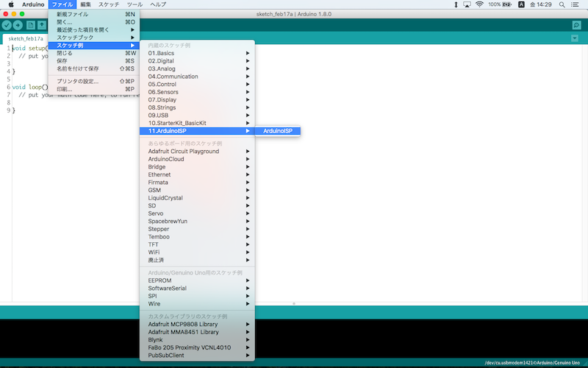Expand 05.Control examples submenu
The height and width of the screenshot is (368, 588).
197,84
